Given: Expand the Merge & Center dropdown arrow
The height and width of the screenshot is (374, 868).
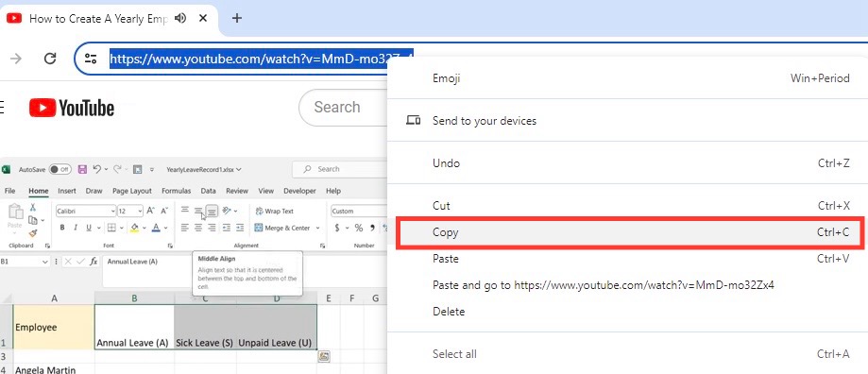Looking at the screenshot, I should [317, 228].
